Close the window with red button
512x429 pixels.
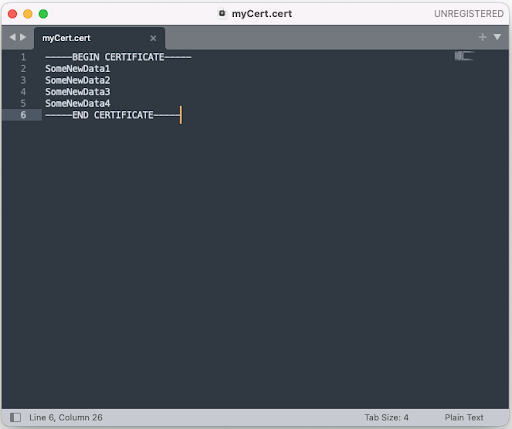click(x=13, y=14)
